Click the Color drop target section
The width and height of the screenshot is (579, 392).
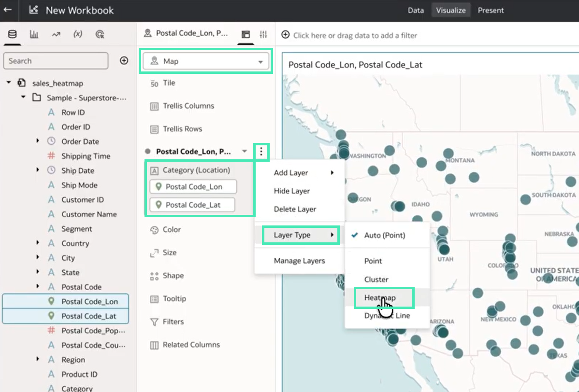(172, 230)
